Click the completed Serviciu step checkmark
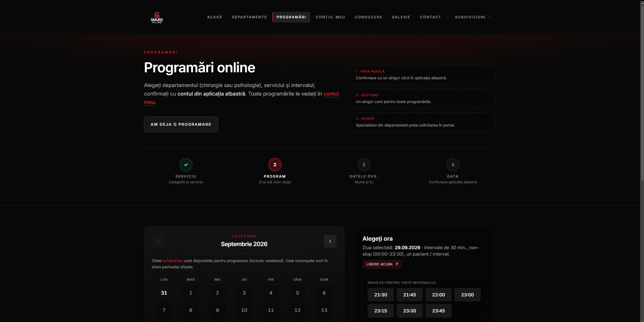644x322 pixels. click(x=186, y=165)
